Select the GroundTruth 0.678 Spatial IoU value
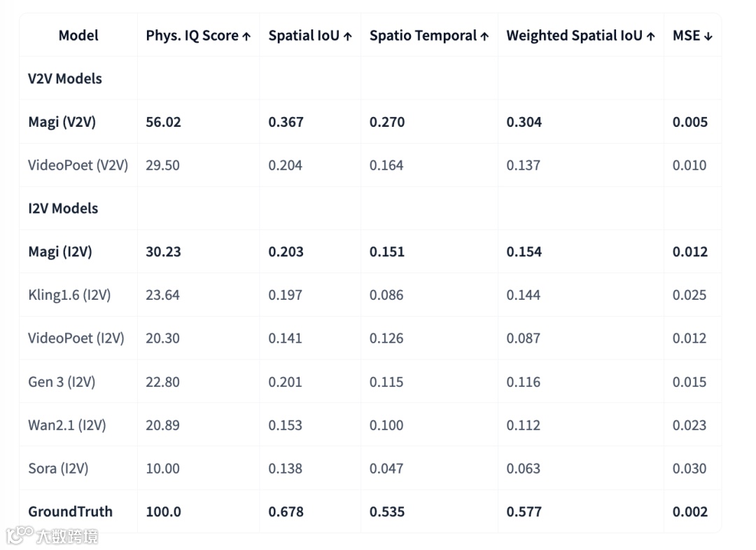756x550 pixels. click(x=286, y=511)
